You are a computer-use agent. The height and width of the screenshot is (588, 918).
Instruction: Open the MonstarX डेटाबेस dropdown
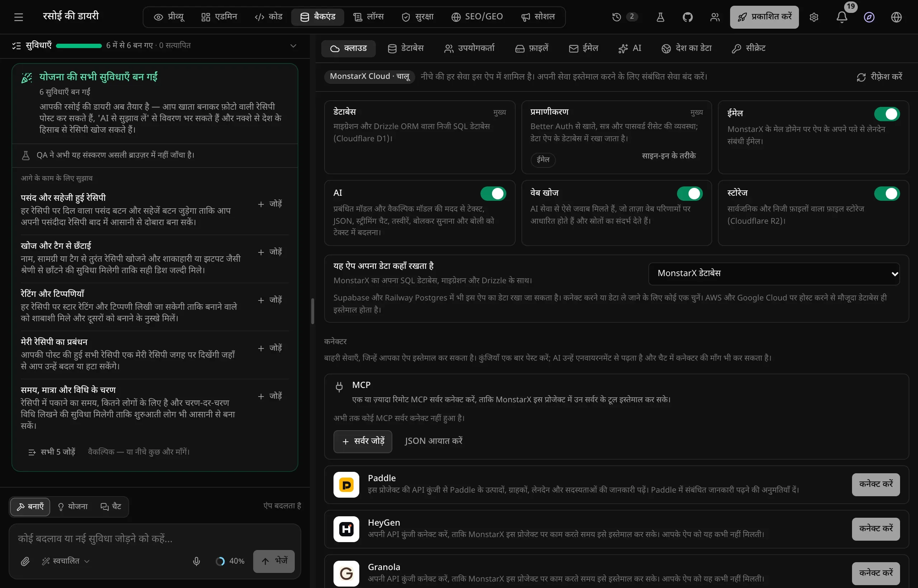click(773, 273)
